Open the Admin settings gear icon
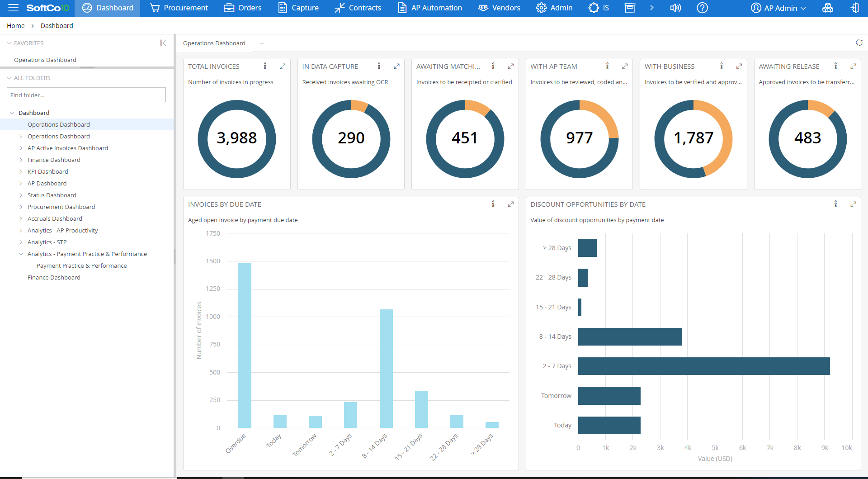 (x=541, y=8)
